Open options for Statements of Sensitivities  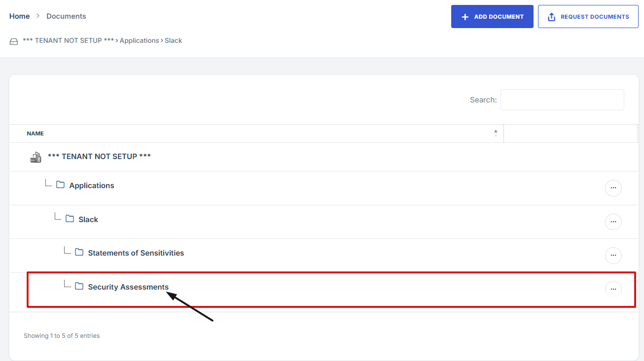click(x=613, y=256)
